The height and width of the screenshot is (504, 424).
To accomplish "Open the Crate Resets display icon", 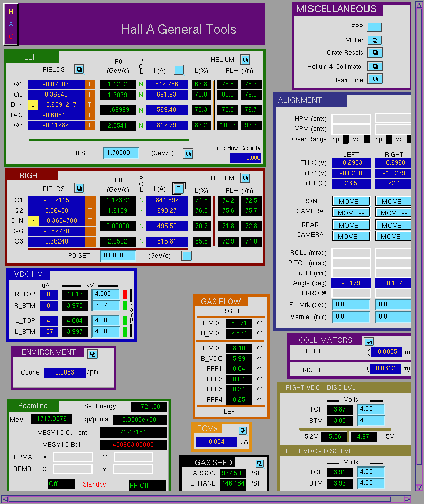I will pyautogui.click(x=375, y=52).
